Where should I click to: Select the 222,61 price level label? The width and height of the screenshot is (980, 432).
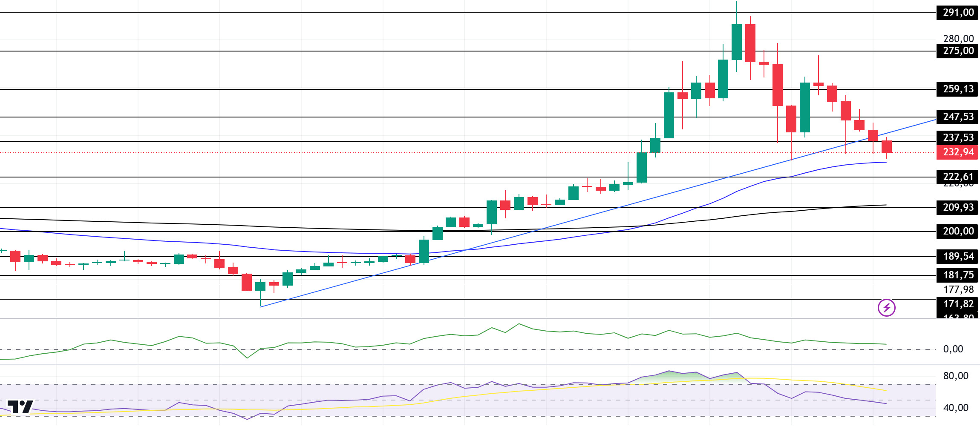pyautogui.click(x=957, y=177)
